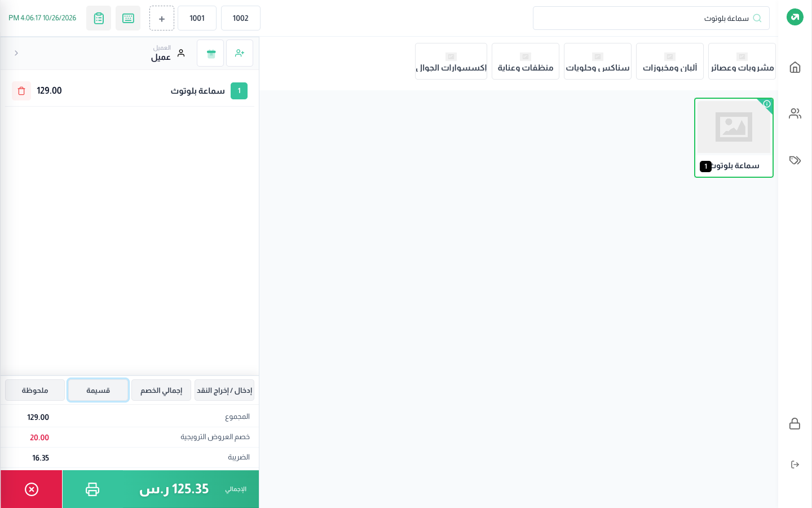Screen dimensions: 812x508
Task: Click the 129.00 price in the cart row
Action: click(x=49, y=91)
